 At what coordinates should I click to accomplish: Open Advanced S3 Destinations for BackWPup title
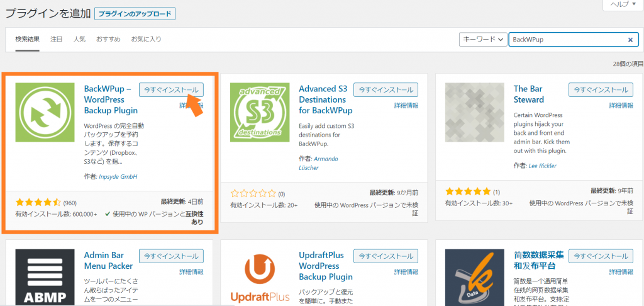[326, 99]
